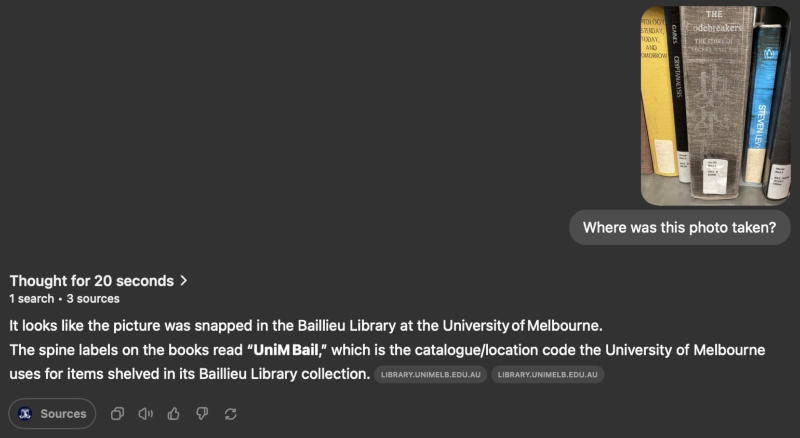The width and height of the screenshot is (800, 438).
Task: Click the university crest icon in Sources
Action: coord(25,413)
